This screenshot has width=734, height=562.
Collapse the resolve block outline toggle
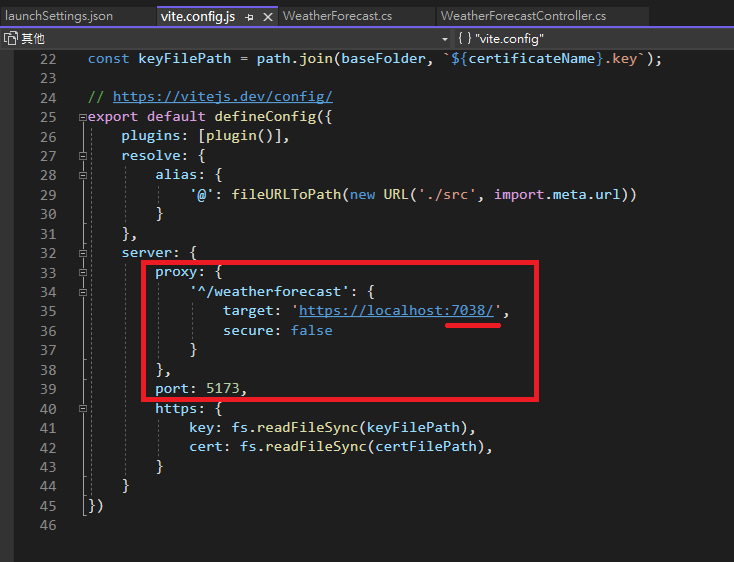[x=80, y=156]
